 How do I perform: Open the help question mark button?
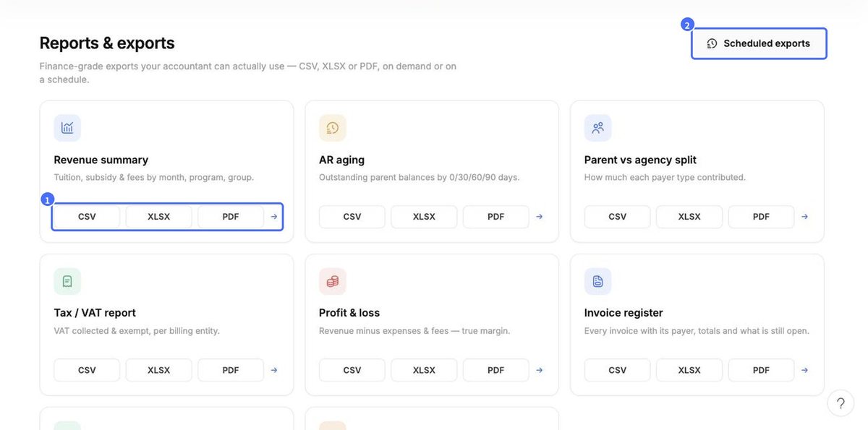pos(841,403)
